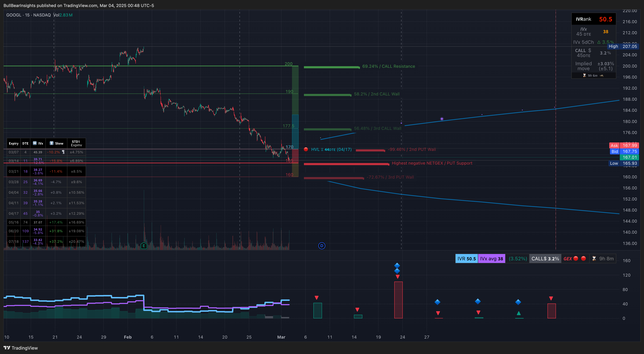The height and width of the screenshot is (354, 644).
Task: Click the purple circle marker on upper curve
Action: click(x=442, y=119)
